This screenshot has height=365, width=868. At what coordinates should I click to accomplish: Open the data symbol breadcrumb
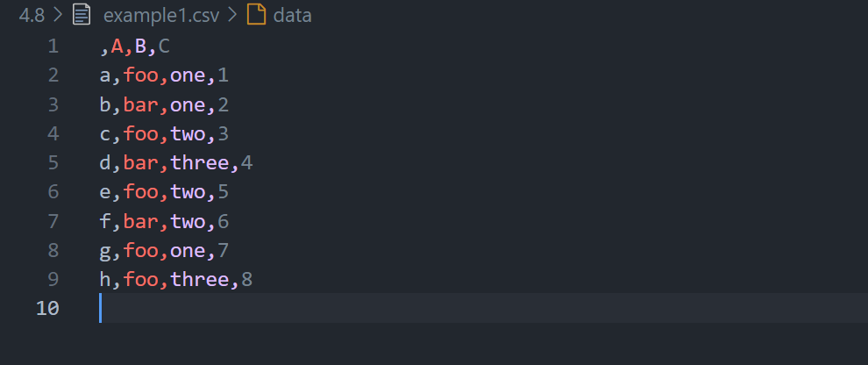click(292, 15)
